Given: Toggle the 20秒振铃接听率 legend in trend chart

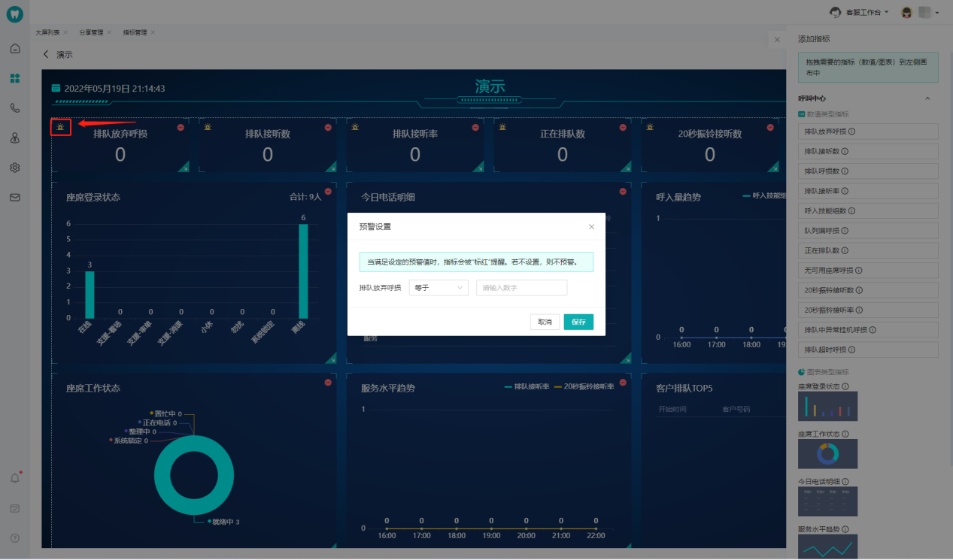Looking at the screenshot, I should [x=584, y=386].
